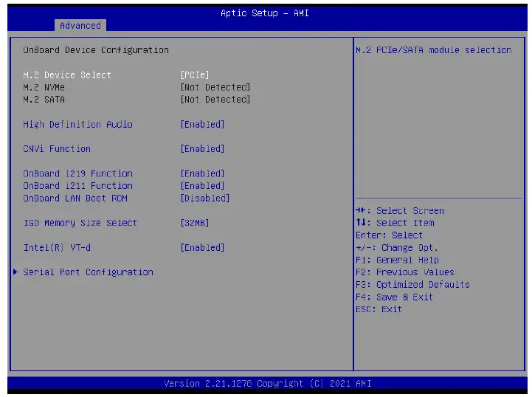Click the Select Screen key hint
Image resolution: width=532 pixels, height=397 pixels.
pos(400,211)
